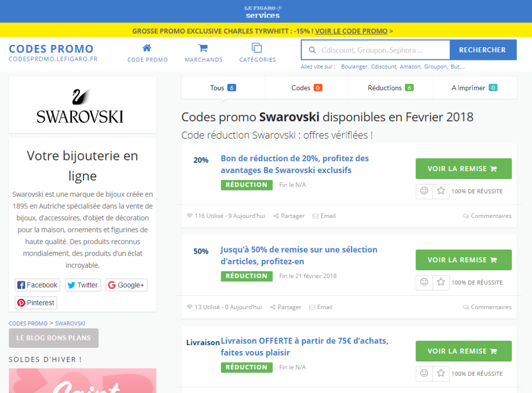This screenshot has height=393, width=532.
Task: Click the Codes Promo site logo
Action: (x=53, y=53)
